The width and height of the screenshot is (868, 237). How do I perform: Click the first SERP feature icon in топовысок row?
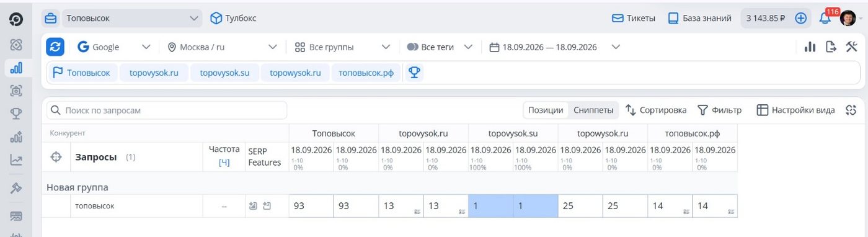(x=252, y=206)
